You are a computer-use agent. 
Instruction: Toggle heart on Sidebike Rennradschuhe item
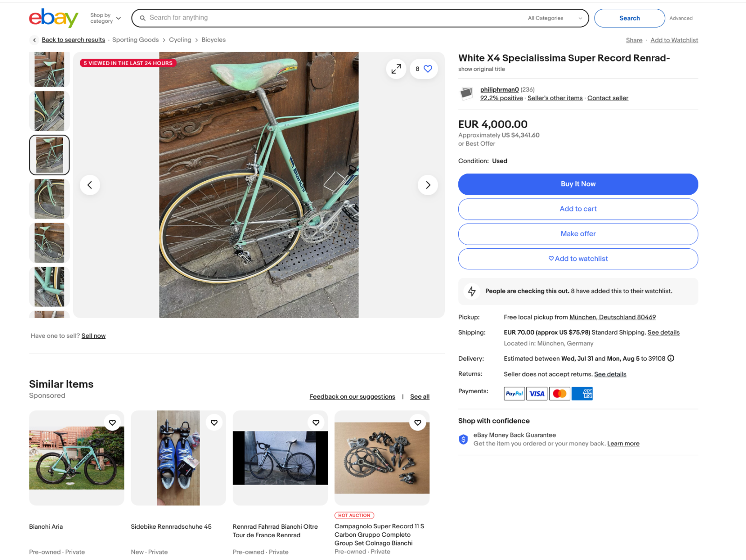(214, 423)
